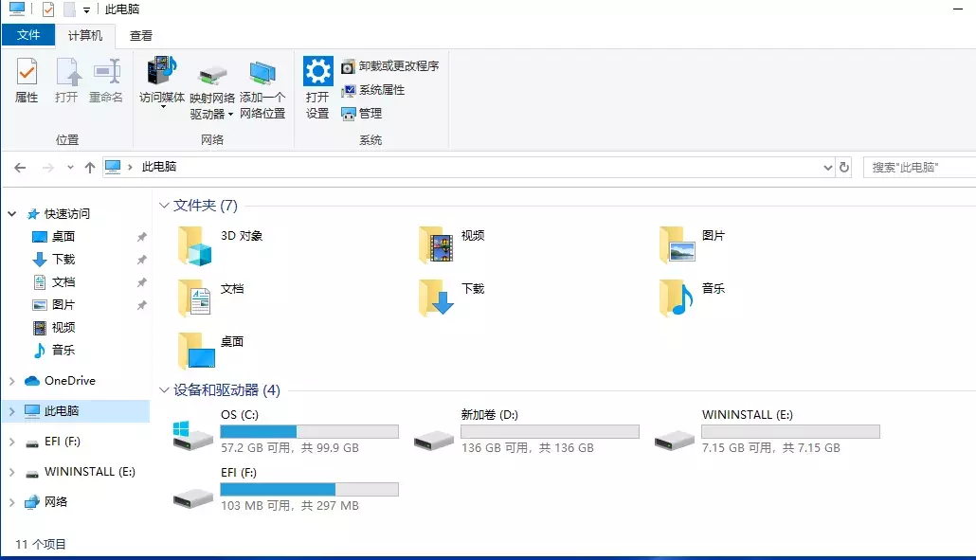Image resolution: width=976 pixels, height=560 pixels.
Task: Click new folder icon in quick access toolbar
Action: pos(69,9)
